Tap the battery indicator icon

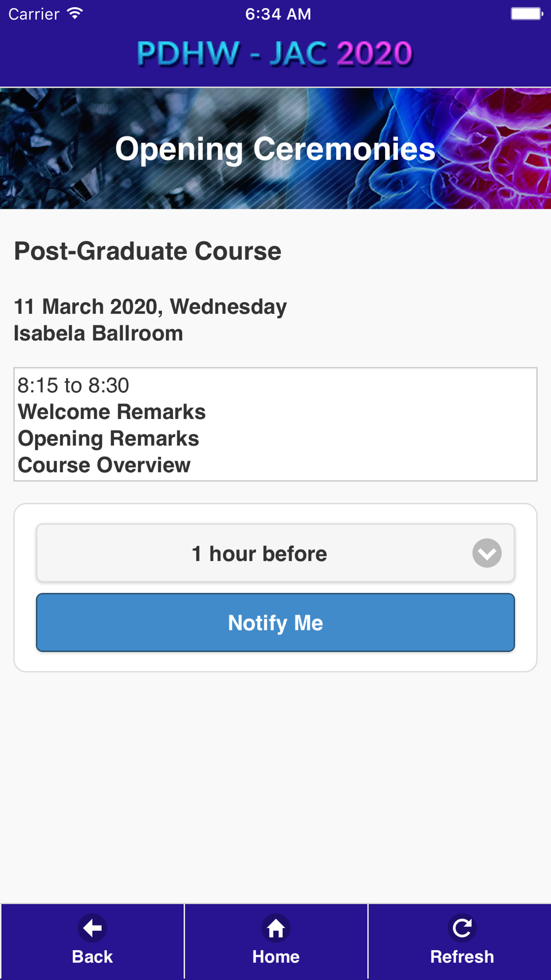tap(527, 14)
